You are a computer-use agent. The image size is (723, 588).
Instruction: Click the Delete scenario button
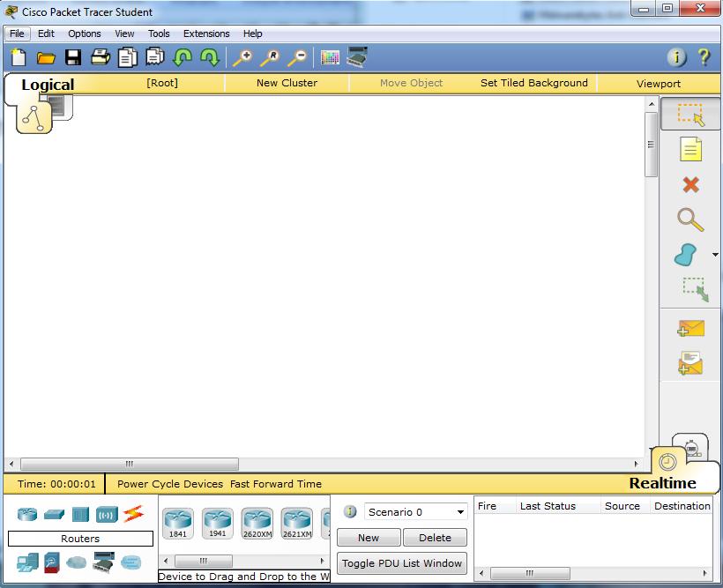click(435, 538)
